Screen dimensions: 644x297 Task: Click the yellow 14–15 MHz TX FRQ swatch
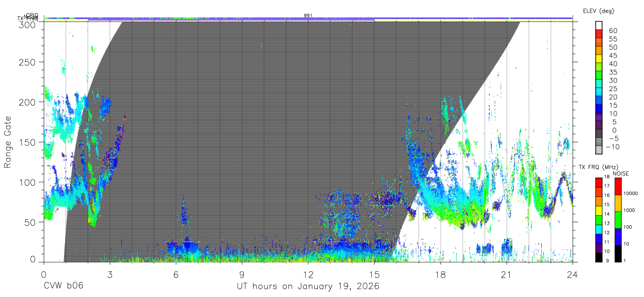point(599,210)
